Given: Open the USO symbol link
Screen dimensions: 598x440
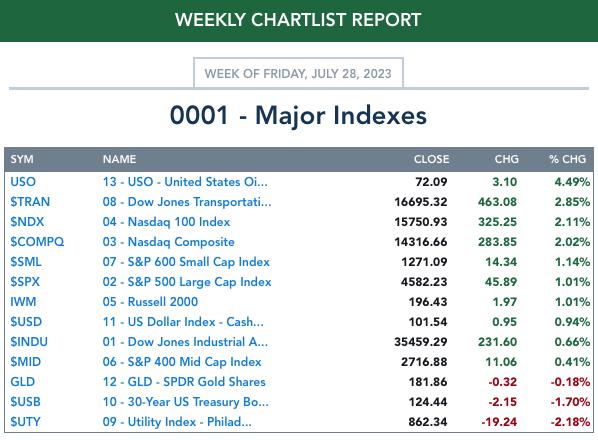Looking at the screenshot, I should pos(23,182).
